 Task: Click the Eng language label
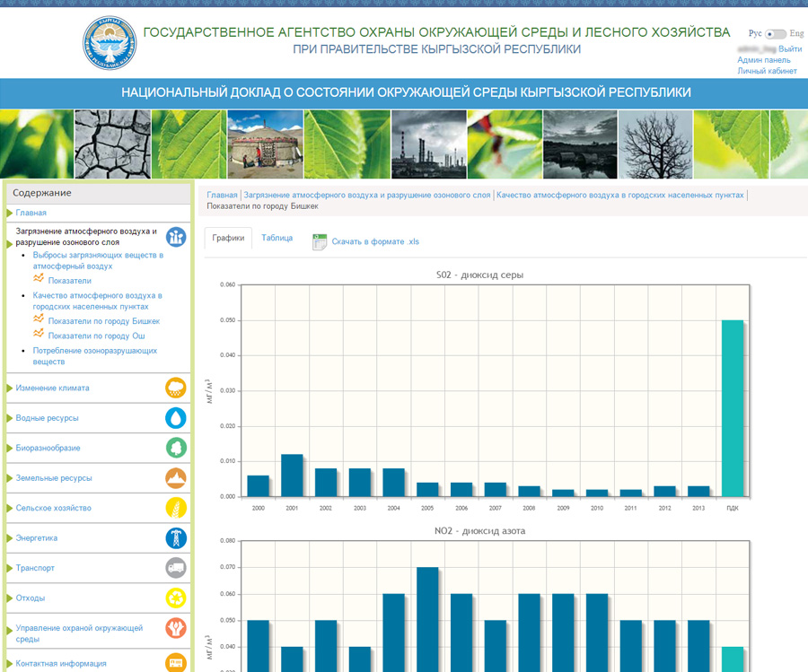[796, 33]
